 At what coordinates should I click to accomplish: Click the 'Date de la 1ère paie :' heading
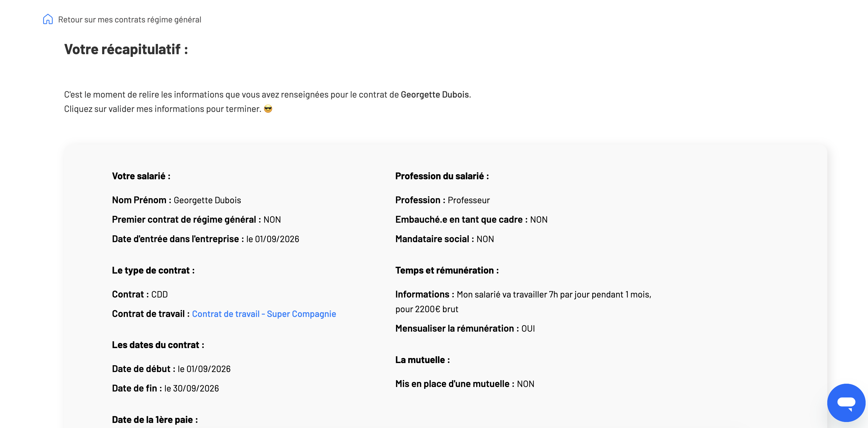(155, 420)
